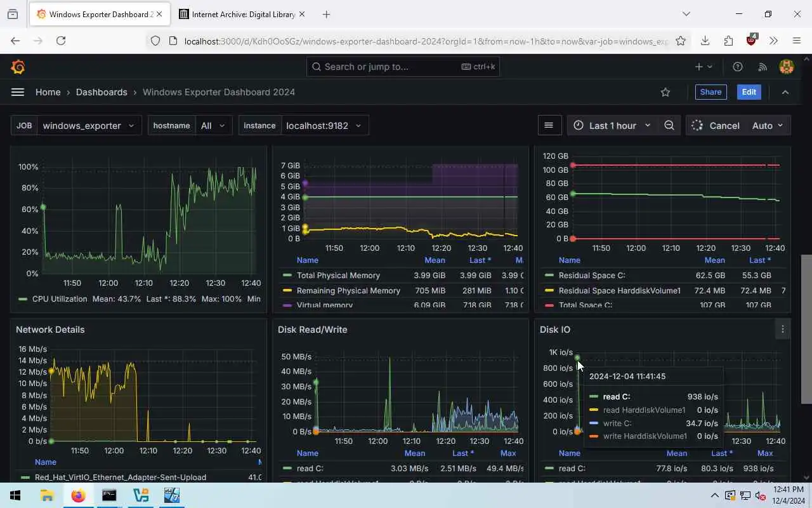Screen dimensions: 812x508
Task: Open the Network Details panel title
Action: [50, 330]
